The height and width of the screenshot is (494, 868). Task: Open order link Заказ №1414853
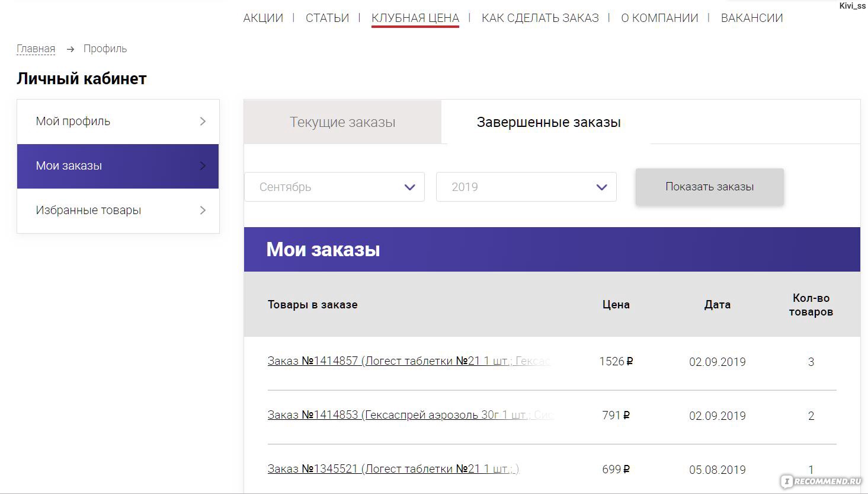[x=411, y=415]
